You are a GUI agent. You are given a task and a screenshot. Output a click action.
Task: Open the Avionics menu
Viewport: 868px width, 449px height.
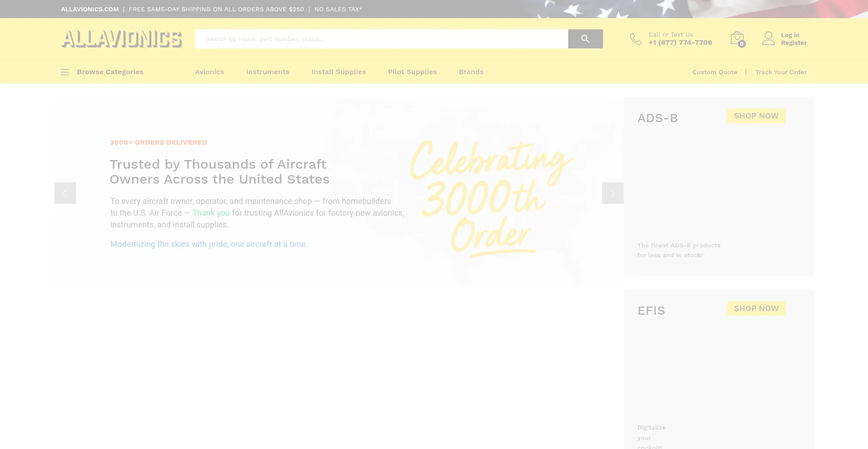tap(209, 72)
